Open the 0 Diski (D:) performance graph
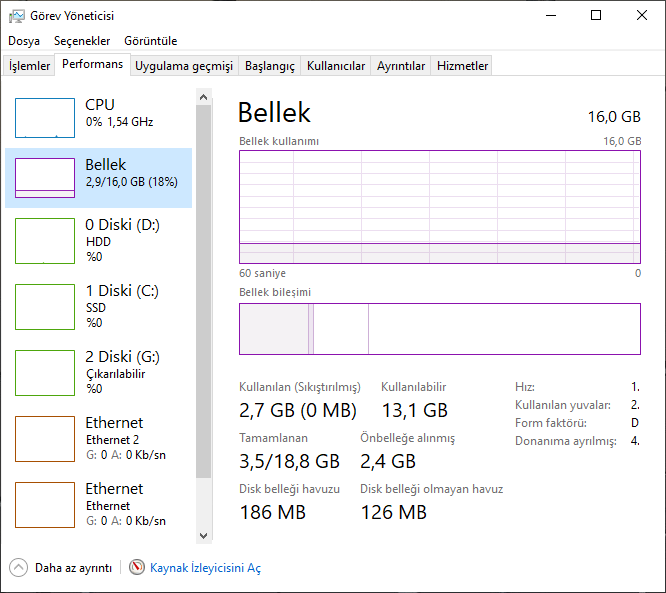The height and width of the screenshot is (593, 666). [x=45, y=242]
